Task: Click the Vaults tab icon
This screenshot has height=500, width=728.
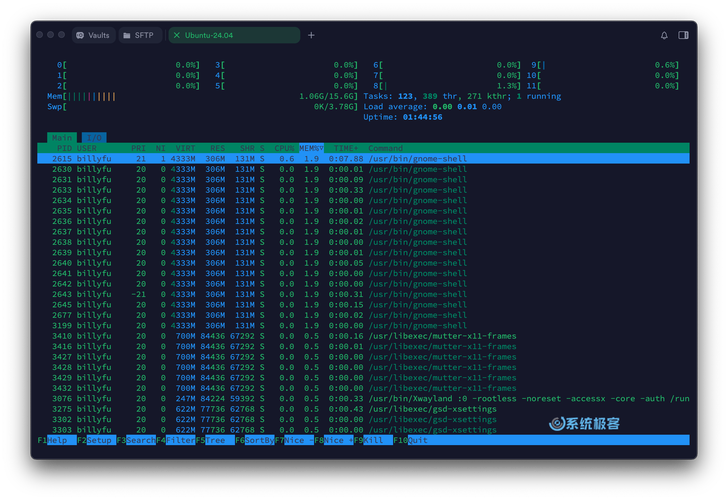Action: pyautogui.click(x=80, y=35)
